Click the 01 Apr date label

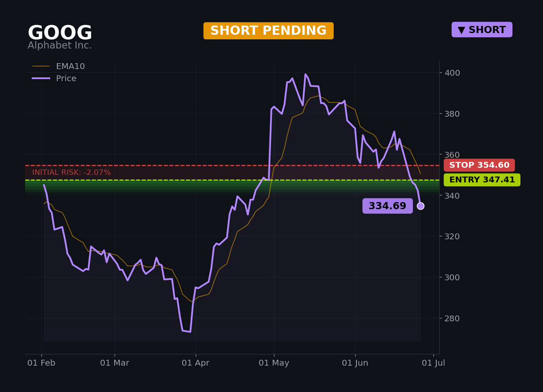coord(196,363)
